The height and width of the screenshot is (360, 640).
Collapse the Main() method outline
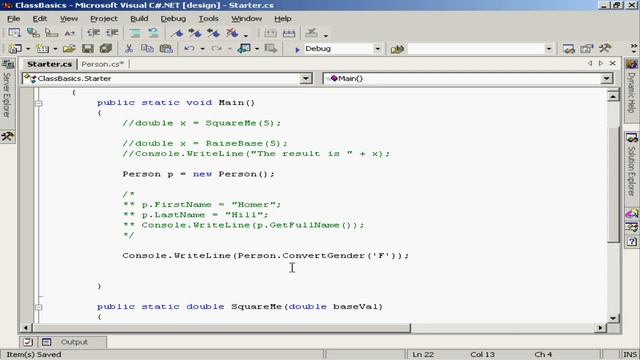[38, 103]
